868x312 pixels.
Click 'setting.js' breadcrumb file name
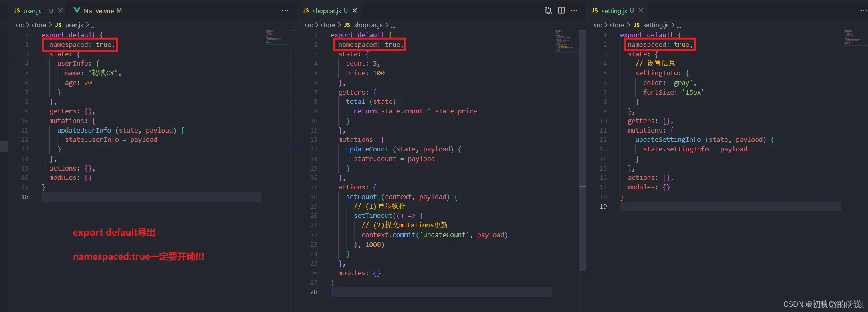tap(656, 25)
